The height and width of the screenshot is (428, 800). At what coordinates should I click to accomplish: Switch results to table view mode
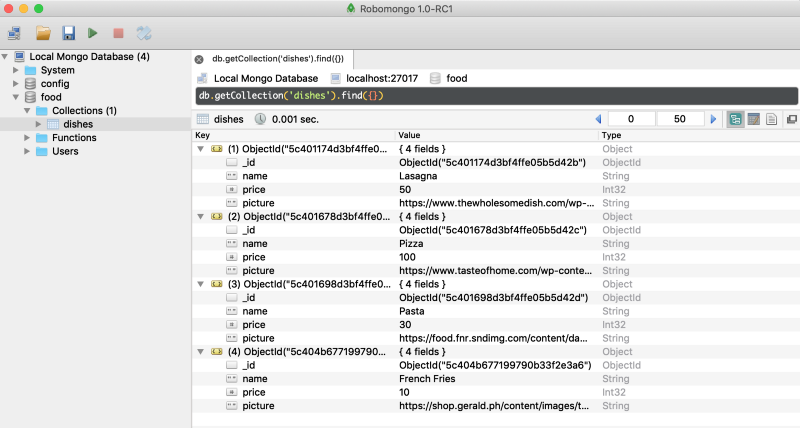[x=754, y=119]
